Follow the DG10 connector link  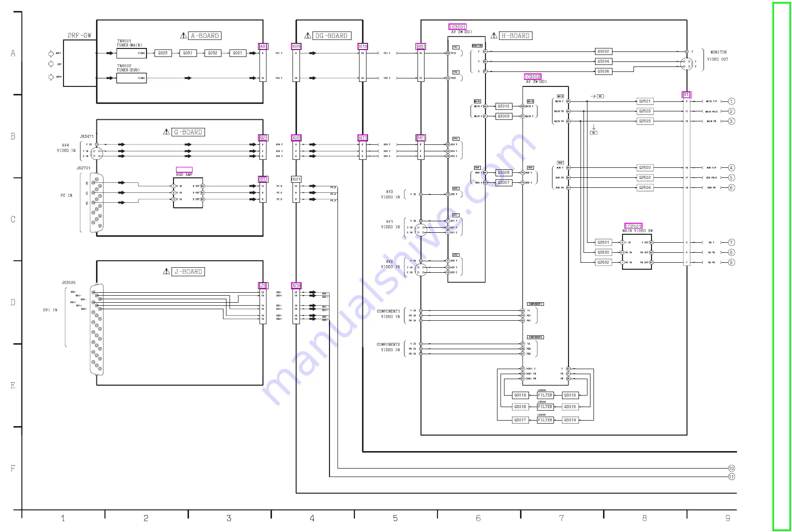362,46
